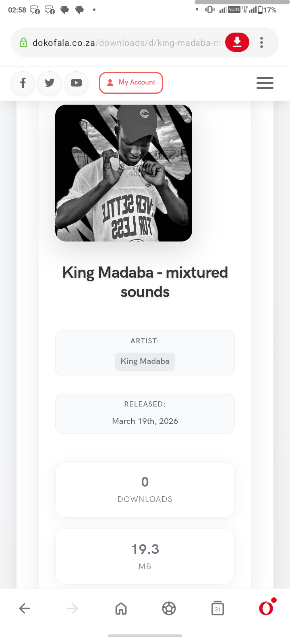Tap the back arrow to return
Image resolution: width=290 pixels, height=644 pixels.
[x=25, y=608]
